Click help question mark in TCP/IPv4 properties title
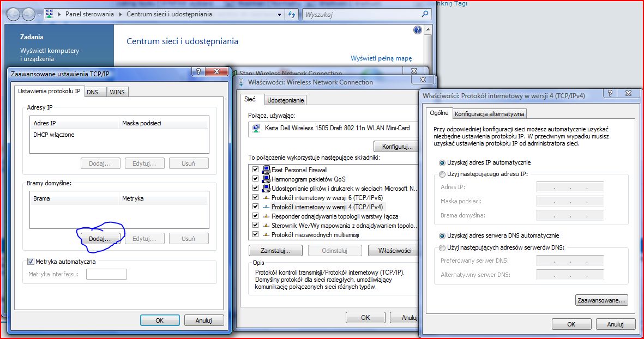Viewport: 644px width, 339px height. coord(610,93)
